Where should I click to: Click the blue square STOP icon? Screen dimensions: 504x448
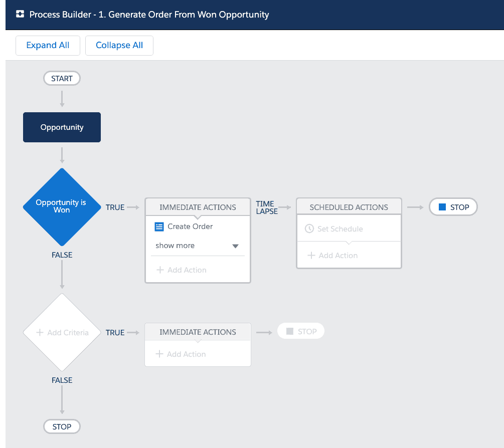tap(442, 207)
